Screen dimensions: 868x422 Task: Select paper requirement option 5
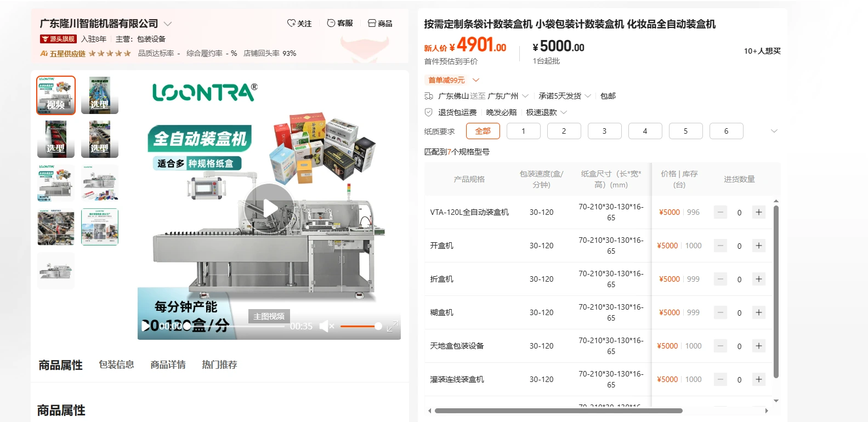point(686,131)
